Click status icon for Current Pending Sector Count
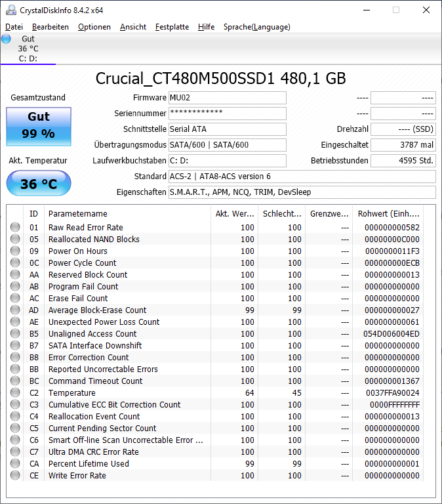This screenshot has width=442, height=504. (15, 428)
